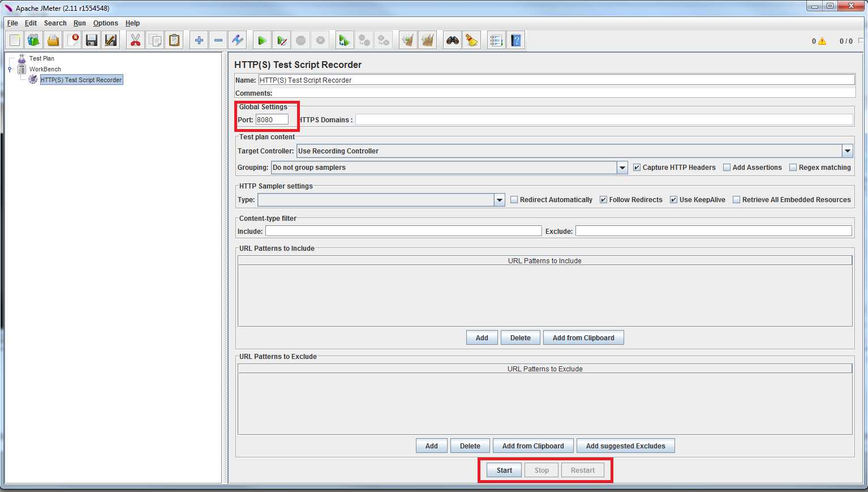Click the grey Stop test icon
This screenshot has height=492, width=868.
click(301, 40)
